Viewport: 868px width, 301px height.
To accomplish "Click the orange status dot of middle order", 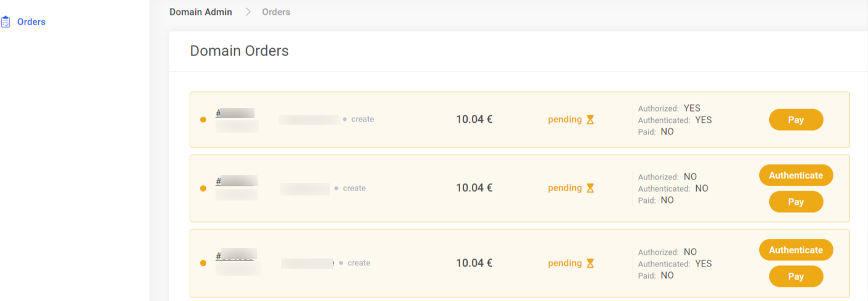I will 203,188.
